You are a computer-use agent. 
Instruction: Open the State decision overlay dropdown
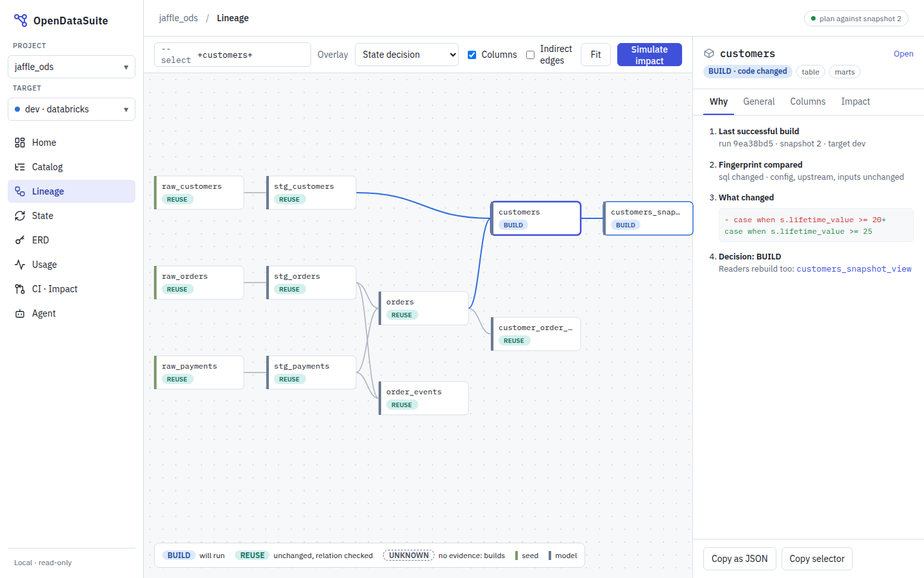tap(407, 55)
